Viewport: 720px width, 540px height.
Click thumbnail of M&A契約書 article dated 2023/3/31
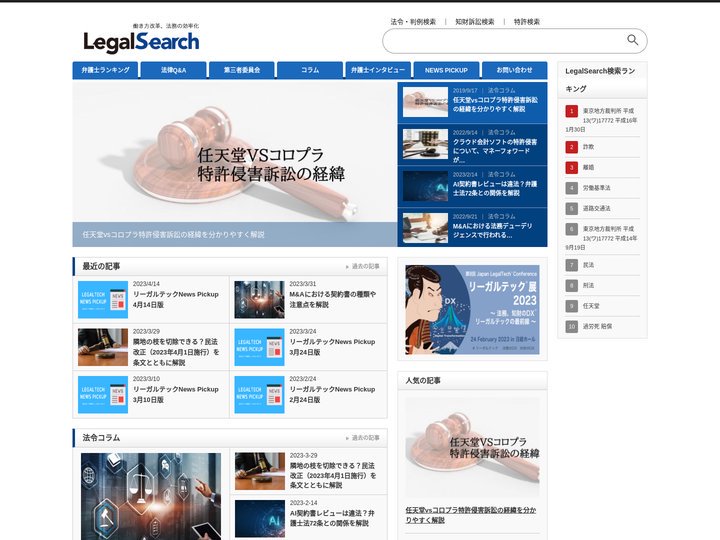[x=259, y=300]
